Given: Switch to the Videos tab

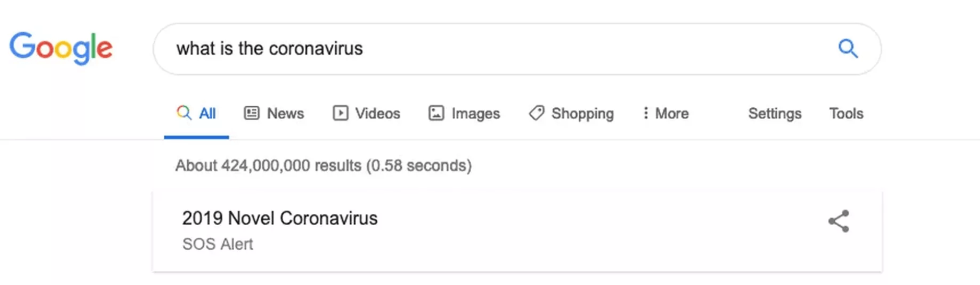Looking at the screenshot, I should point(366,113).
